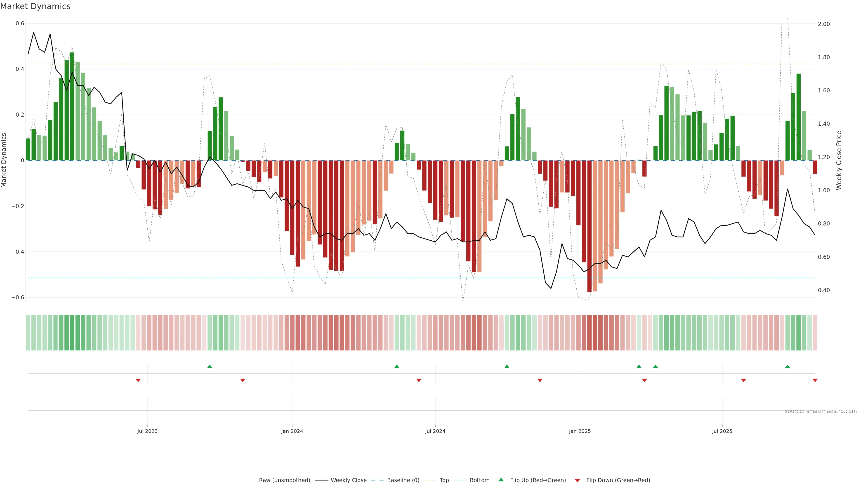
Task: Click the Weekly Close Price axis title
Action: click(839, 160)
